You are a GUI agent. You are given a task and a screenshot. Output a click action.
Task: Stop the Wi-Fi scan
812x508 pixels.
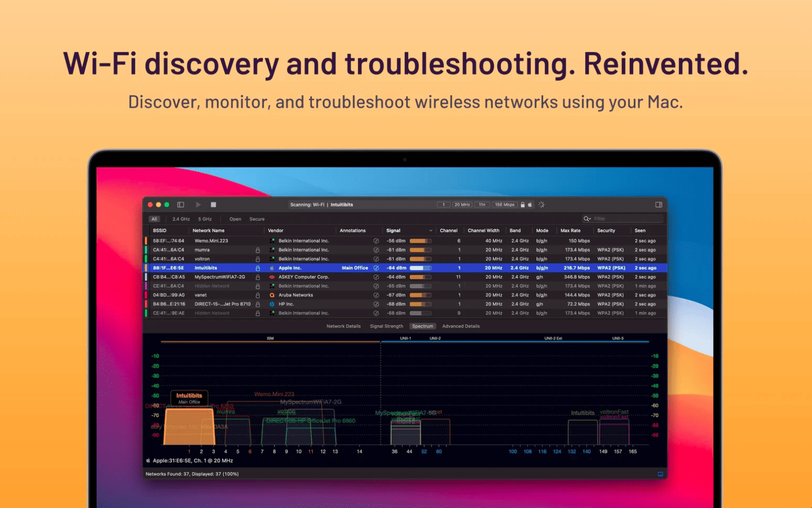213,205
